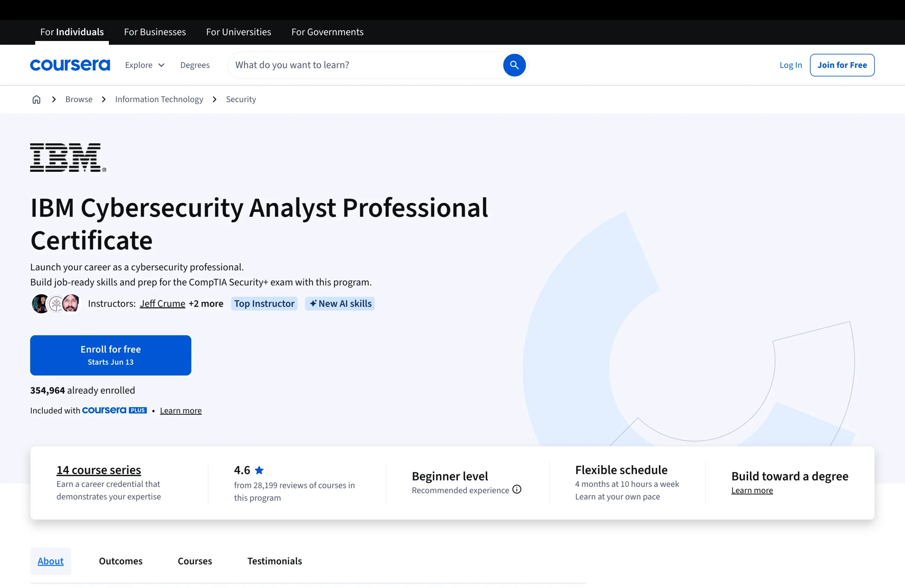Open the Courses tab
The width and height of the screenshot is (905, 588).
pyautogui.click(x=195, y=561)
